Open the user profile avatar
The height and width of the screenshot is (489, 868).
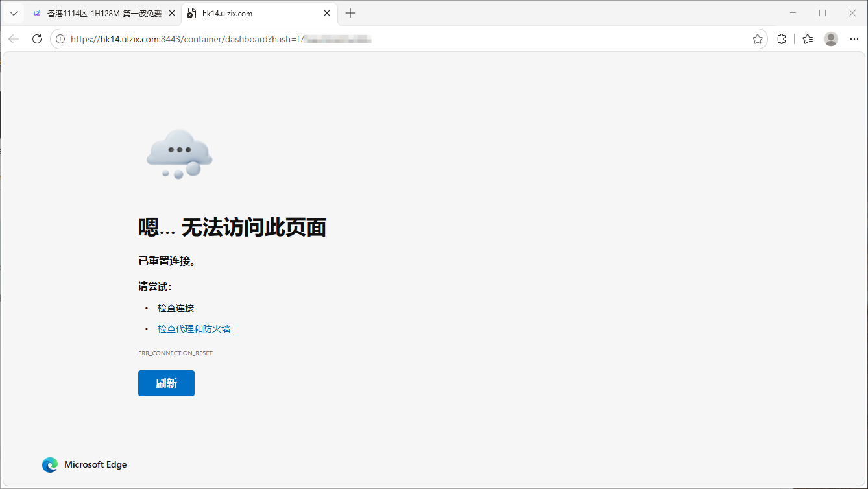(831, 39)
